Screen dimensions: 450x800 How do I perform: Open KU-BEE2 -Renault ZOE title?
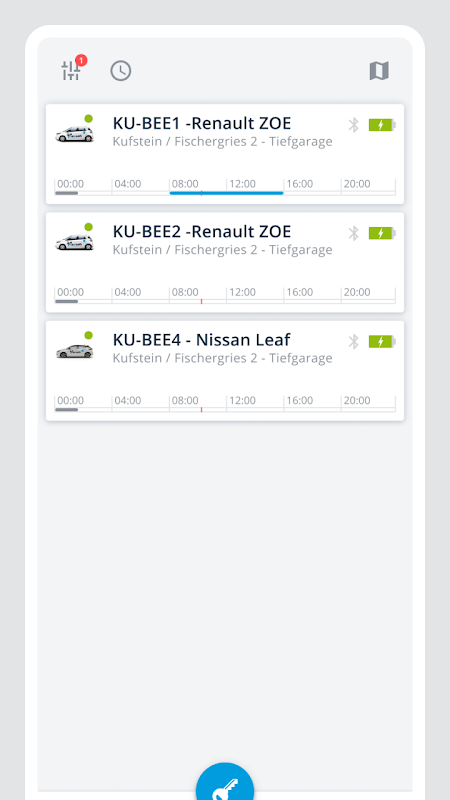(x=202, y=232)
